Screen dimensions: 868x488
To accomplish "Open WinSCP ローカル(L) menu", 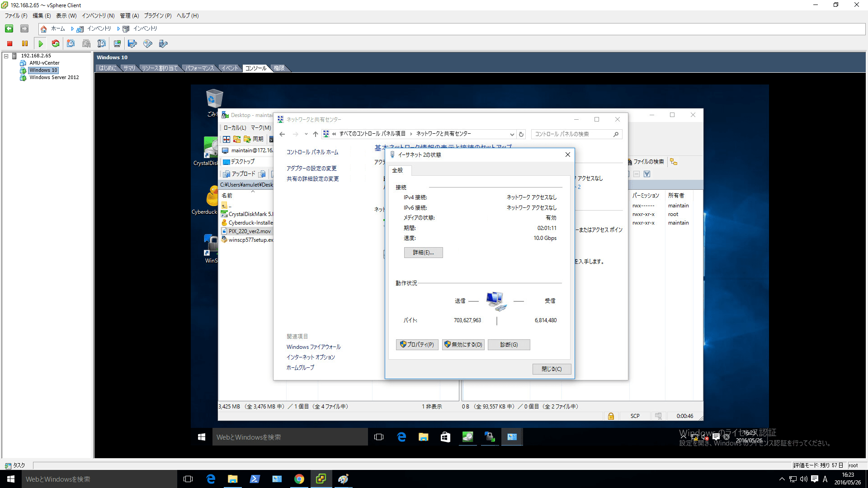I will point(235,128).
